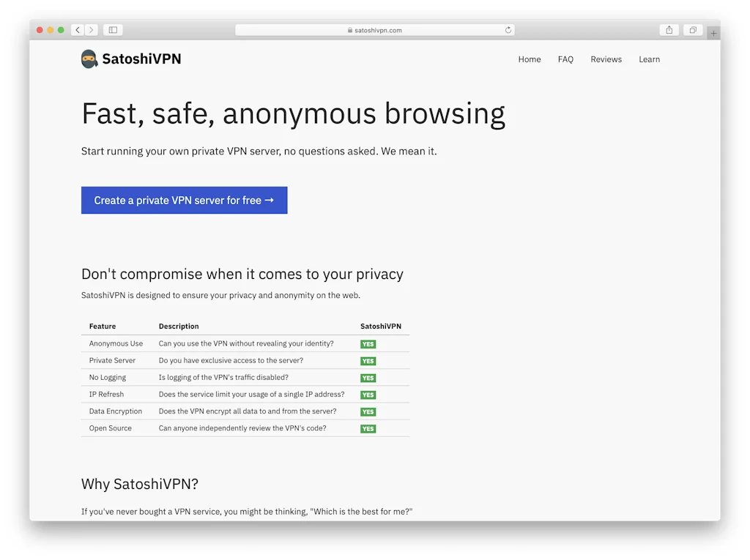Select Home in the navigation bar

click(530, 59)
